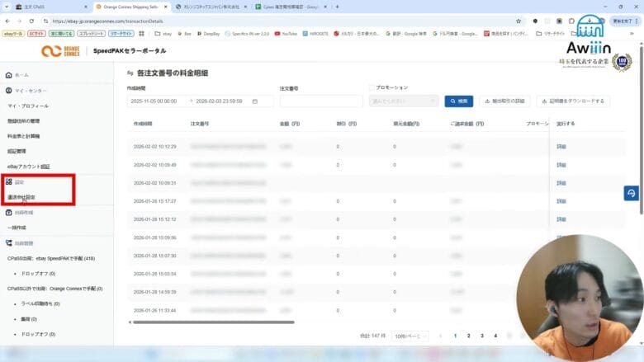The width and height of the screenshot is (644, 362).
Task: Click 詳細 link for first order row
Action: tap(561, 146)
